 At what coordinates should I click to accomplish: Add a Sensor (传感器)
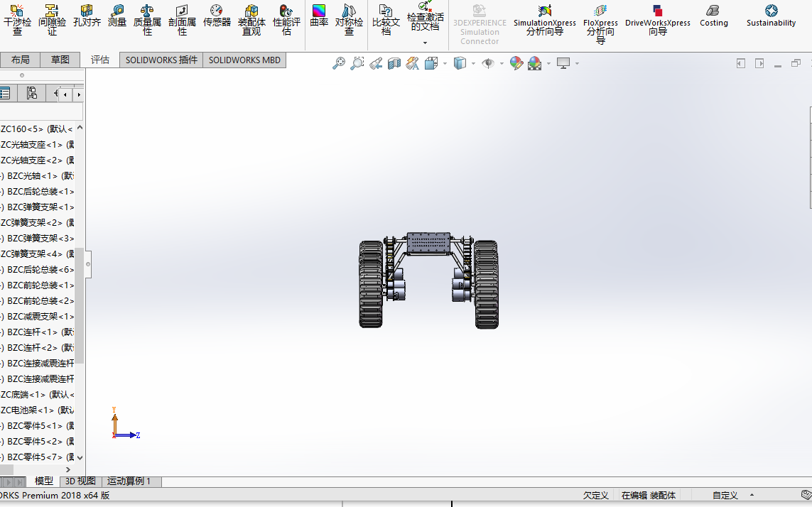coord(217,16)
